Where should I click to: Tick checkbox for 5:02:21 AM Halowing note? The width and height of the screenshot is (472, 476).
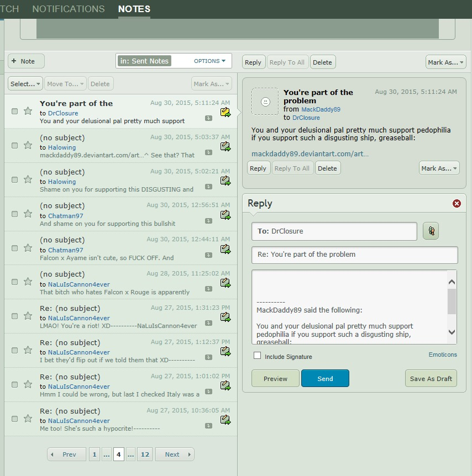pos(14,180)
